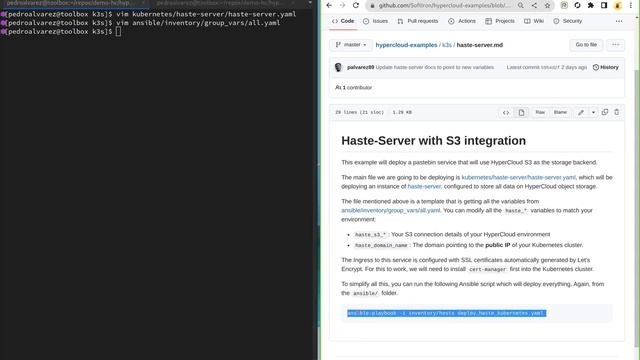Click the vim haste-server.yaml command line in terminal

click(149, 14)
